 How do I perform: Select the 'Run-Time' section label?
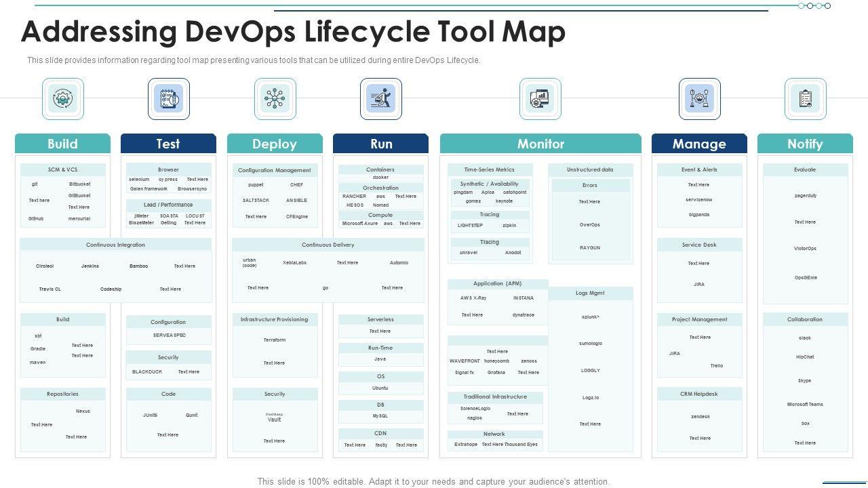[380, 348]
